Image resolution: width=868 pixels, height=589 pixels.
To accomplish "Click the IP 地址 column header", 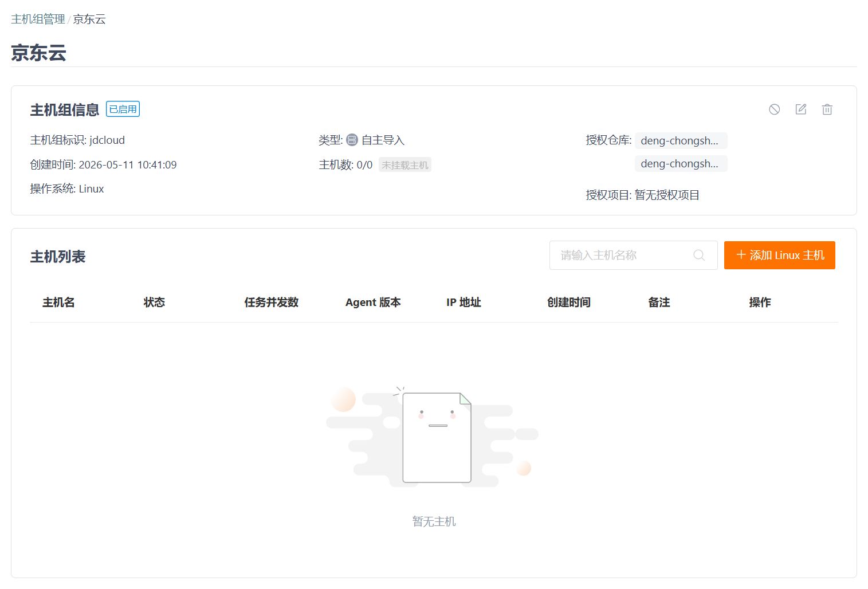I will pos(464,302).
